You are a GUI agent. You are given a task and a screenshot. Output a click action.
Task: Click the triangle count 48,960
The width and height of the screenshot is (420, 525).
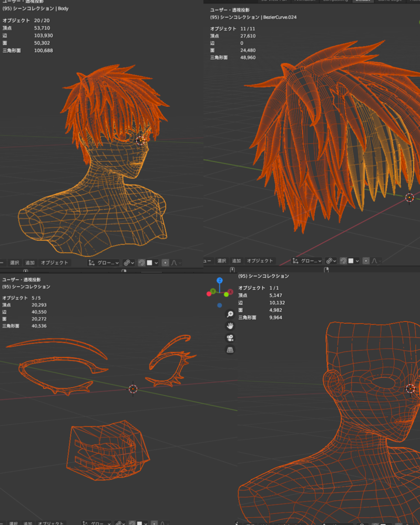coord(248,58)
